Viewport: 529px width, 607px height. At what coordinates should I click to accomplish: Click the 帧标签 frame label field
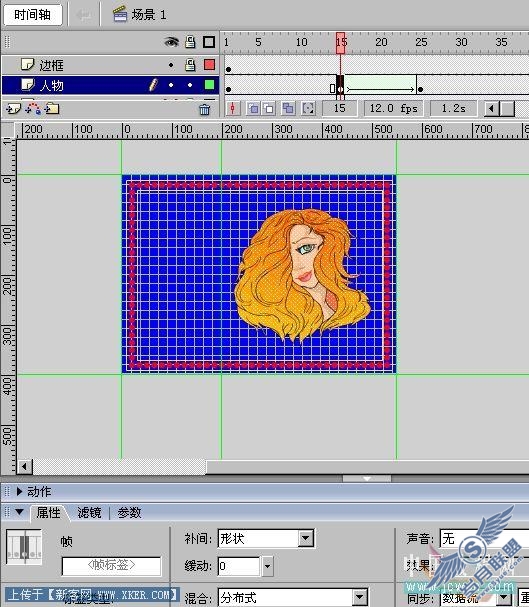pos(111,566)
